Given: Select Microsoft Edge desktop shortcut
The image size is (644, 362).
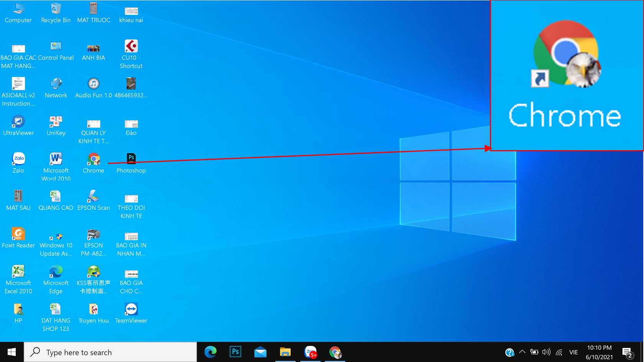Looking at the screenshot, I should point(56,280).
